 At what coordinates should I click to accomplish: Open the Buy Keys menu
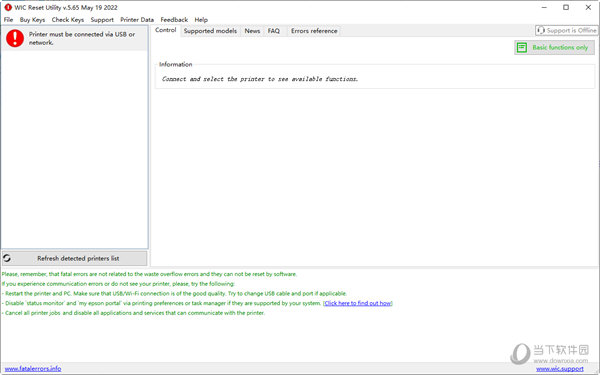coord(33,20)
